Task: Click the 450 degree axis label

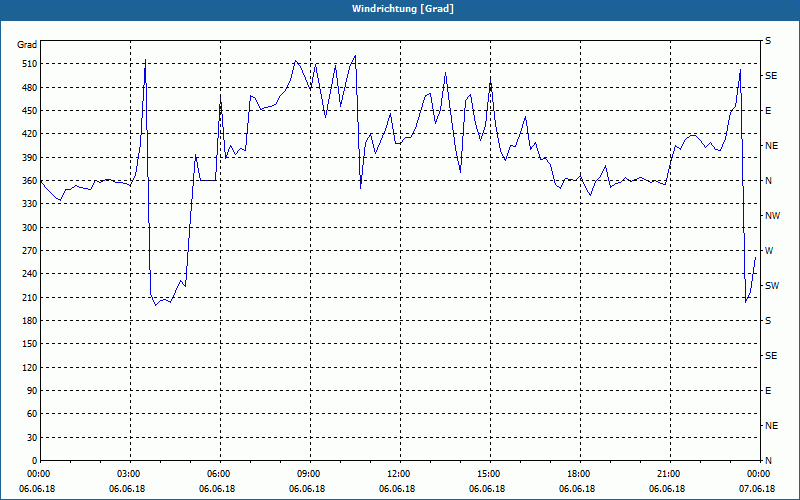Action: pyautogui.click(x=29, y=111)
